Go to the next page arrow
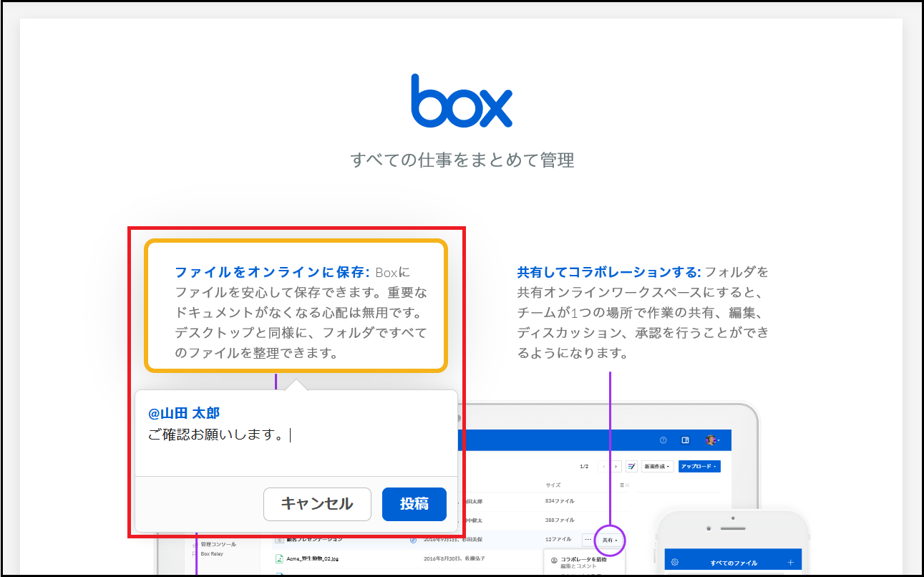This screenshot has height=577, width=924. tap(616, 466)
